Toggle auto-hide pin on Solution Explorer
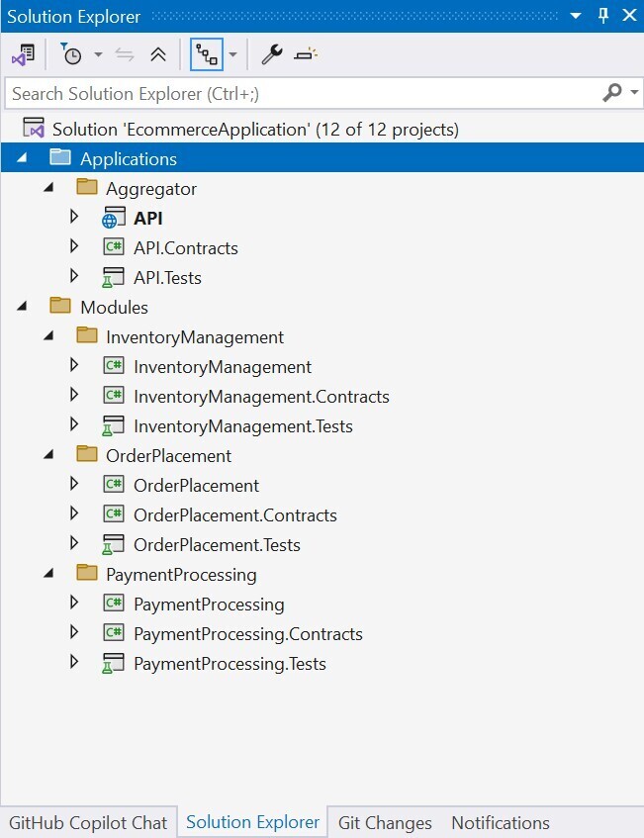Image resolution: width=644 pixels, height=838 pixels. tap(603, 16)
